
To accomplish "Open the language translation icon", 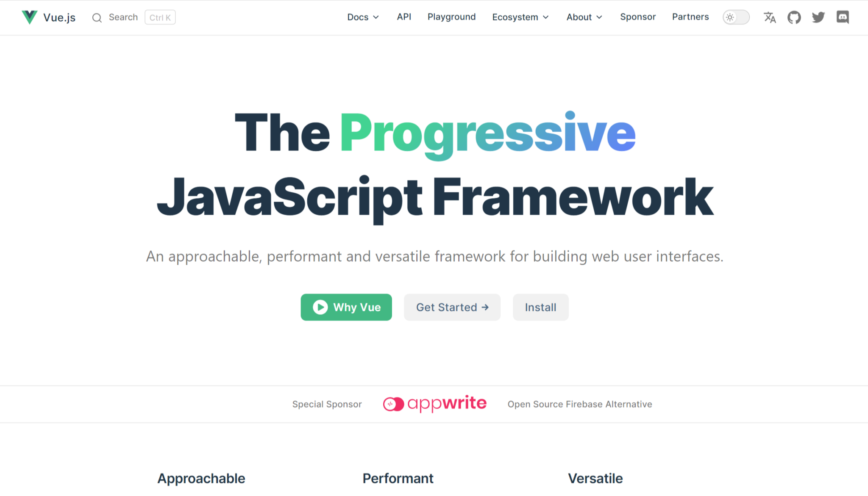I will pyautogui.click(x=770, y=17).
